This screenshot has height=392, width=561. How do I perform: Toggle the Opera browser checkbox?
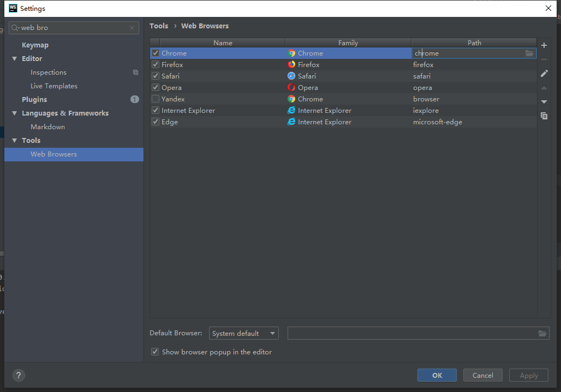[156, 88]
